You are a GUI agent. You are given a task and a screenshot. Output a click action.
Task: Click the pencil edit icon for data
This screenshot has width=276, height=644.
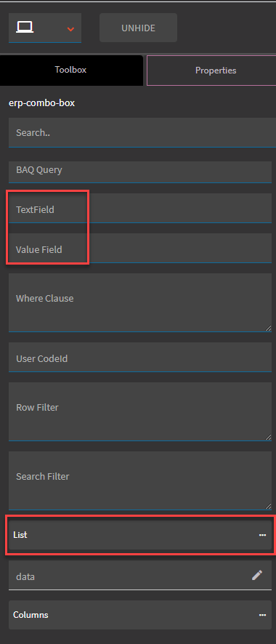coord(257,575)
